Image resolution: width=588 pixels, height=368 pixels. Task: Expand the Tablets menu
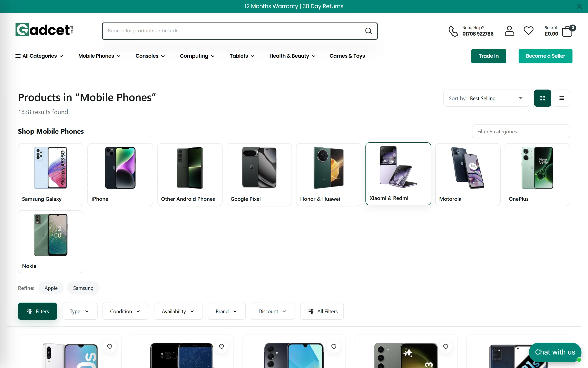point(242,56)
